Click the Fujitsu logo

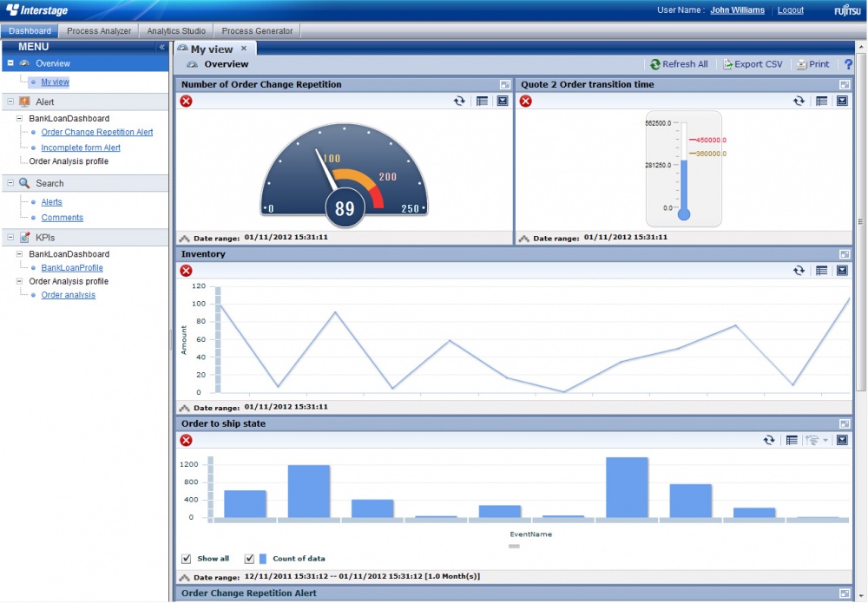pos(847,10)
